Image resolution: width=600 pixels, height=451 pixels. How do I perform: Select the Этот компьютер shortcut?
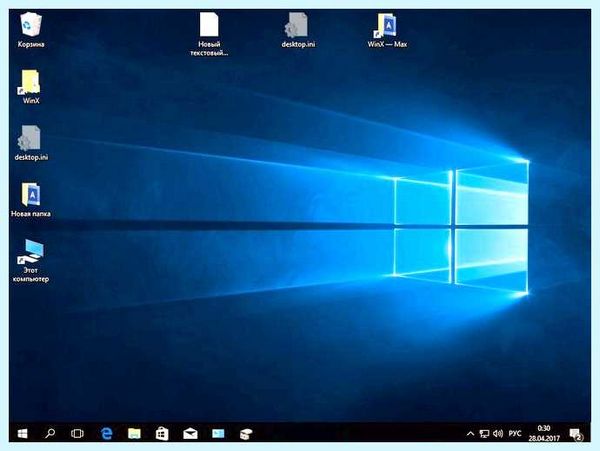click(31, 261)
